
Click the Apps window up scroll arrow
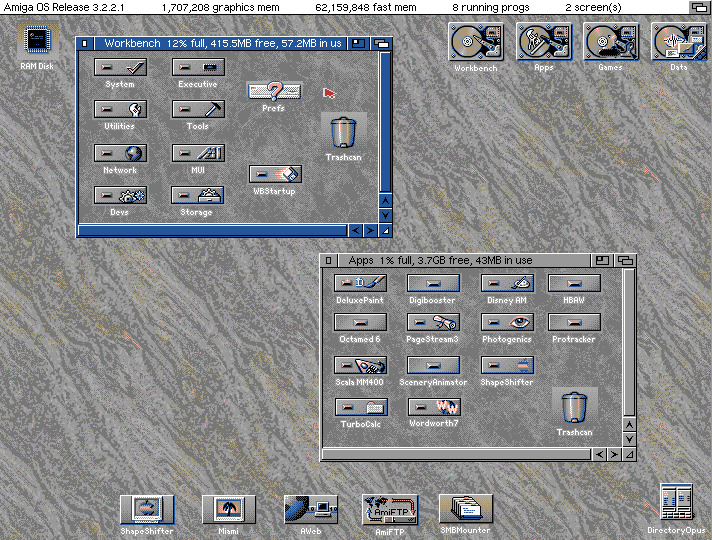(629, 425)
